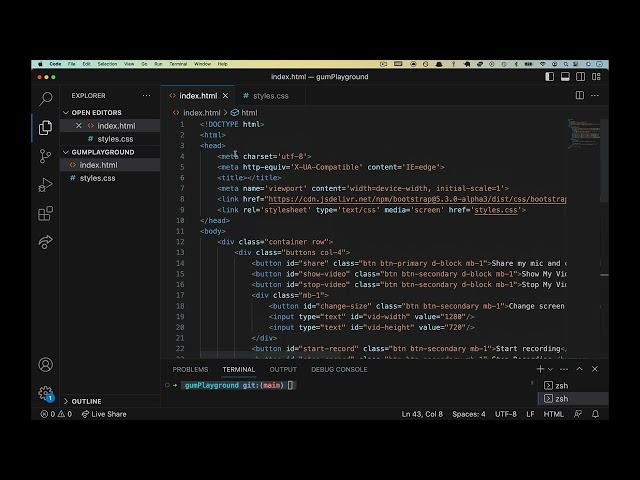The width and height of the screenshot is (640, 480).
Task: Switch to the Problems panel tab
Action: pyautogui.click(x=190, y=369)
